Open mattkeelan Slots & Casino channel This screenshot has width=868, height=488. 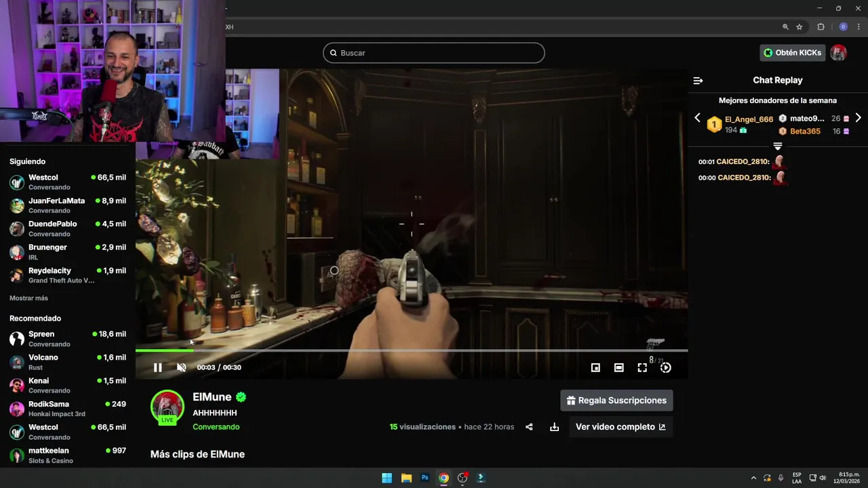pos(68,455)
